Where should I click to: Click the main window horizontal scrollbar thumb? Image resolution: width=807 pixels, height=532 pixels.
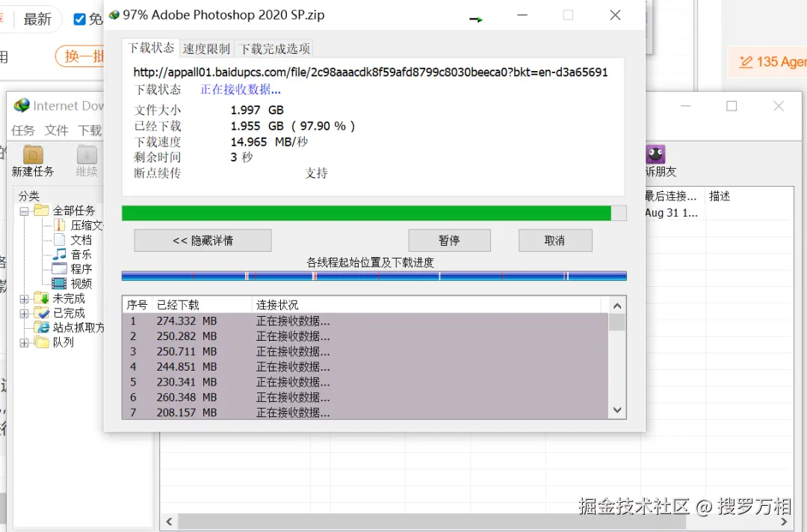pyautogui.click(x=432, y=522)
